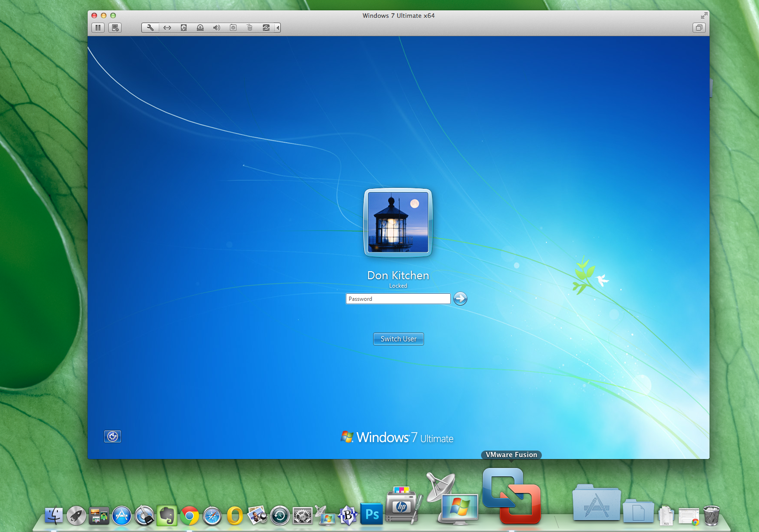The height and width of the screenshot is (532, 759).
Task: Open the Ease of Access options
Action: pos(112,436)
